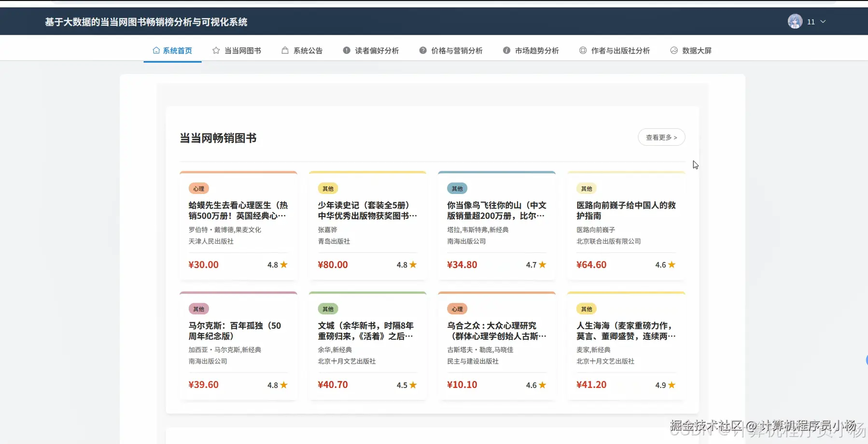Click the icon beside 读者偏好分析
The image size is (868, 444).
click(347, 50)
